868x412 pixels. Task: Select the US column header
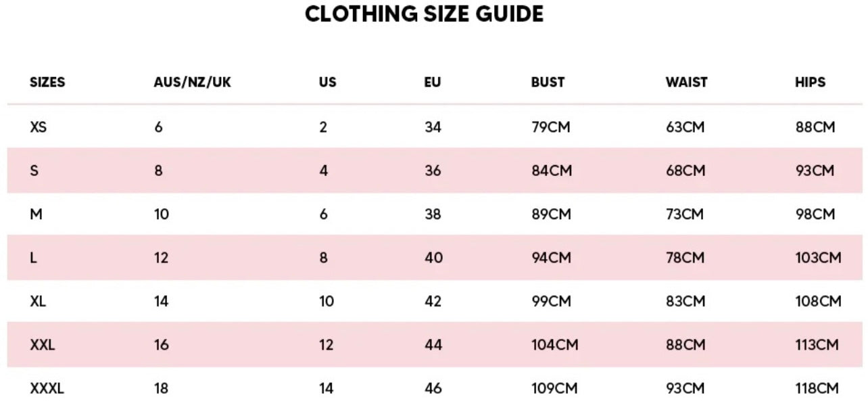[327, 83]
